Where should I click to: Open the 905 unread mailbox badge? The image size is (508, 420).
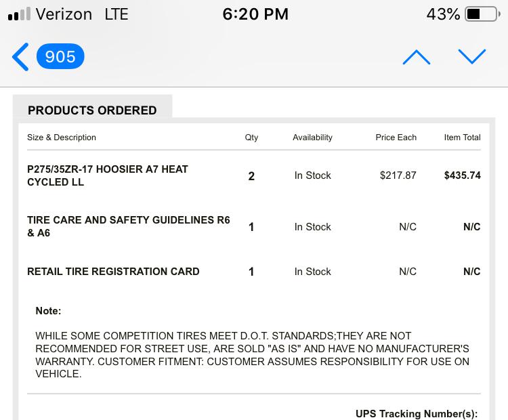60,56
